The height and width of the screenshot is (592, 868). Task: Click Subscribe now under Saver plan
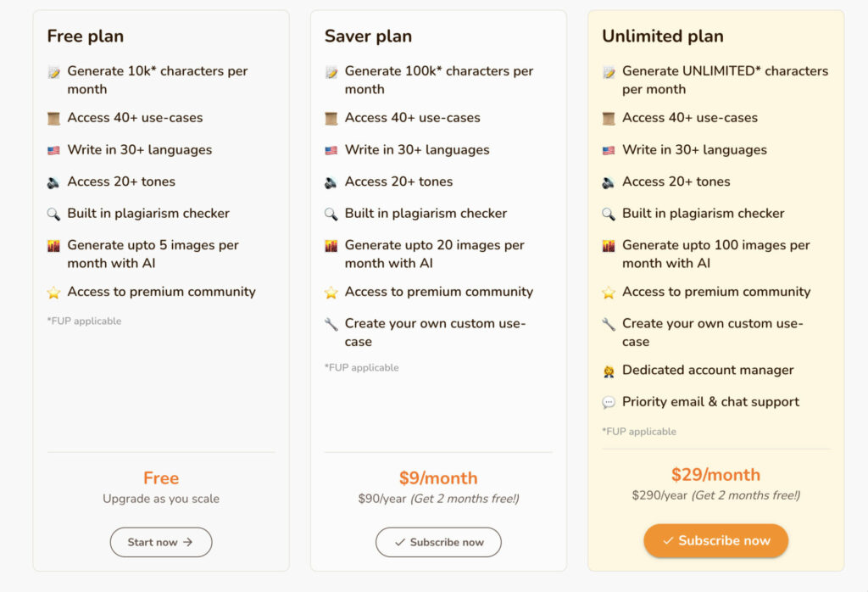(438, 542)
